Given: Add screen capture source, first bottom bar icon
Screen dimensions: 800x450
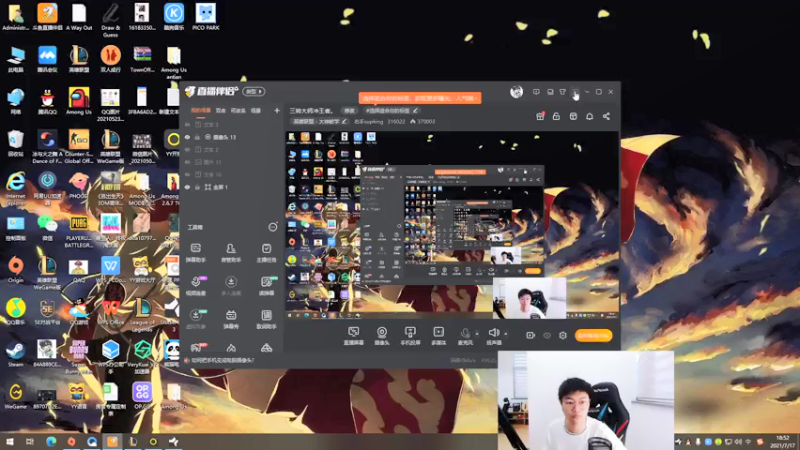Looking at the screenshot, I should 353,336.
